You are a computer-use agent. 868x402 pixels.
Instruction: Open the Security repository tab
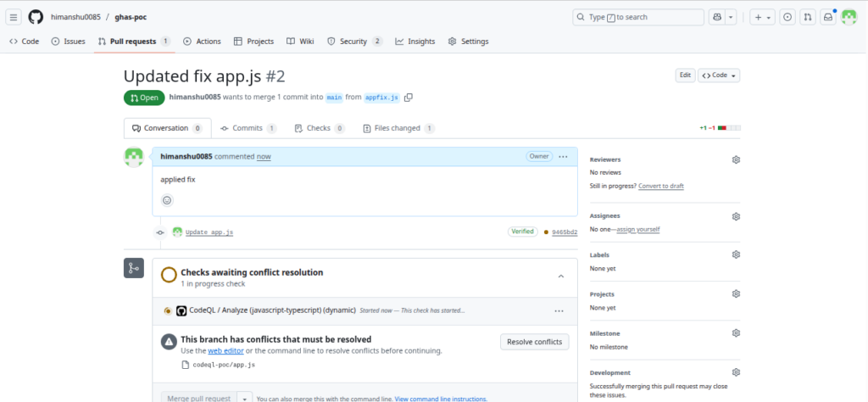[x=354, y=42]
